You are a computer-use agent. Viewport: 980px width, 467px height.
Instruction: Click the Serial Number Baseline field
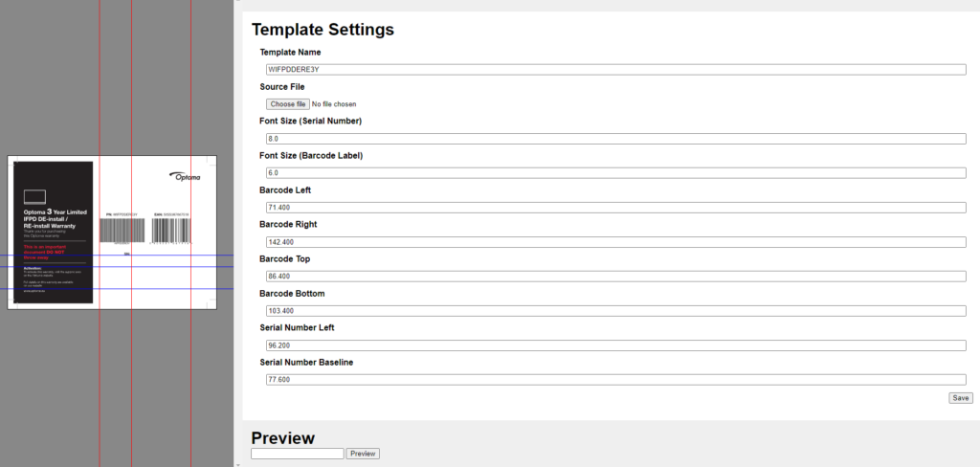click(615, 380)
